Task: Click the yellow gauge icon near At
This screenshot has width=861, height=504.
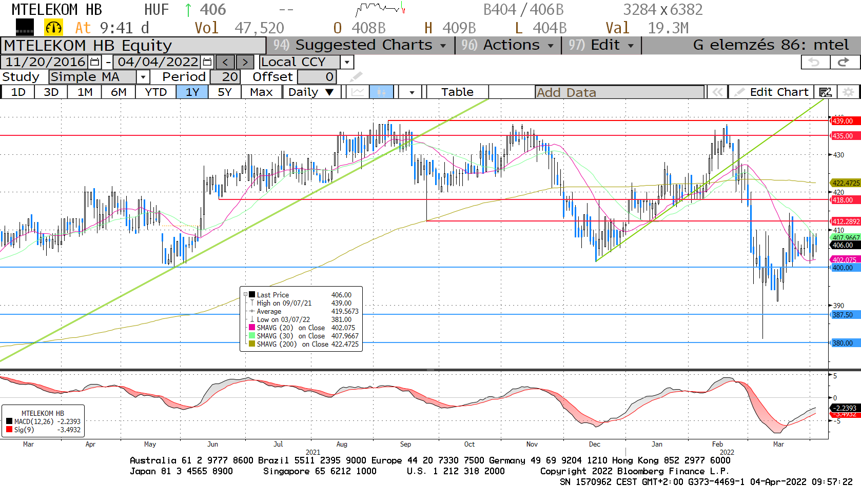Action: [54, 28]
